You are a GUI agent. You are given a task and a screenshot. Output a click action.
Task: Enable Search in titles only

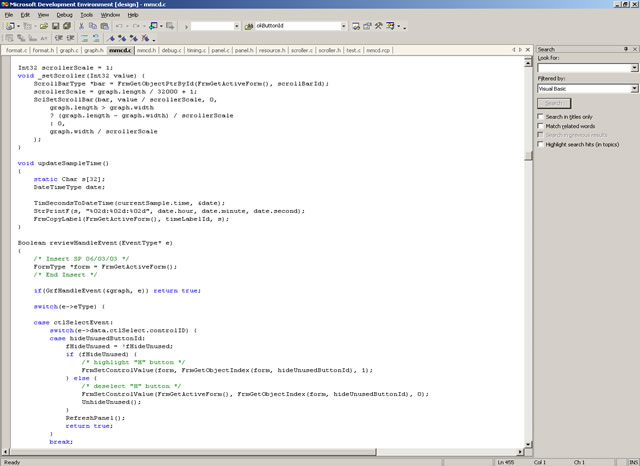coord(541,117)
